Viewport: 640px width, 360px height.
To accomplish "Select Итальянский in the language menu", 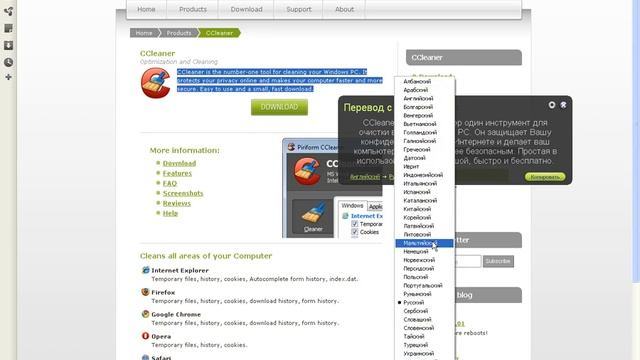I will click(x=424, y=184).
